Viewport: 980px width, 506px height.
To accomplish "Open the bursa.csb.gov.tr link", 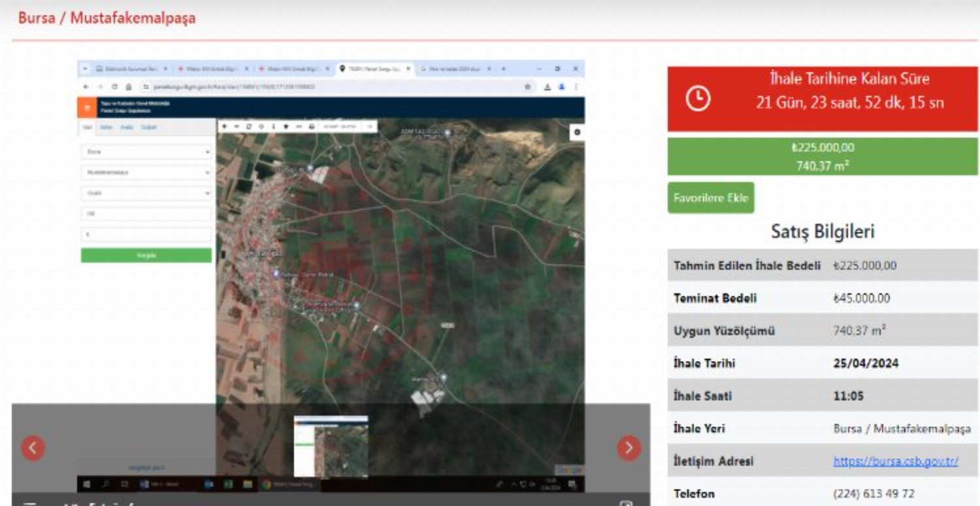I will point(895,462).
